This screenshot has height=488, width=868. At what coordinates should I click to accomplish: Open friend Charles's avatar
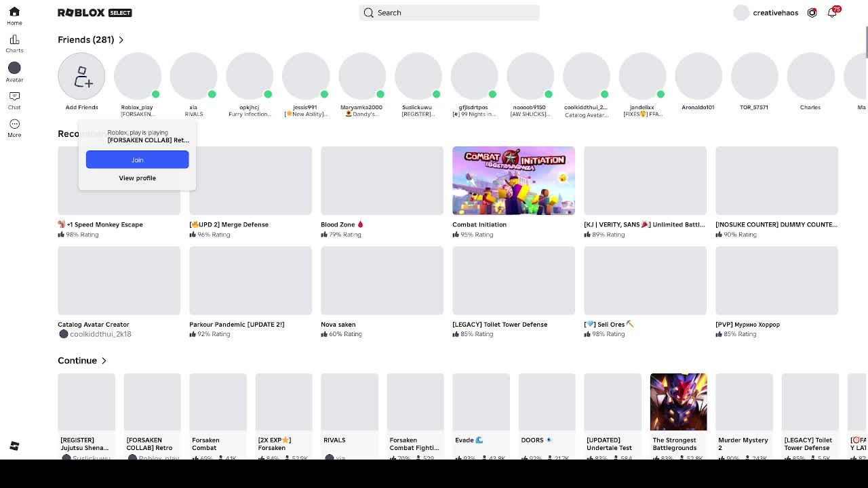pos(811,76)
